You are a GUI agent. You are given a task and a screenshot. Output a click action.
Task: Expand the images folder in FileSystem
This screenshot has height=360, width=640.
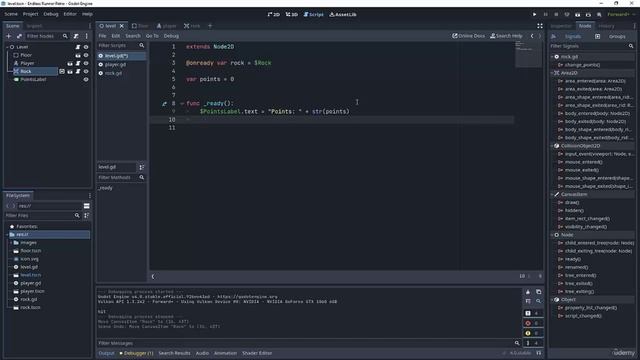point(11,243)
